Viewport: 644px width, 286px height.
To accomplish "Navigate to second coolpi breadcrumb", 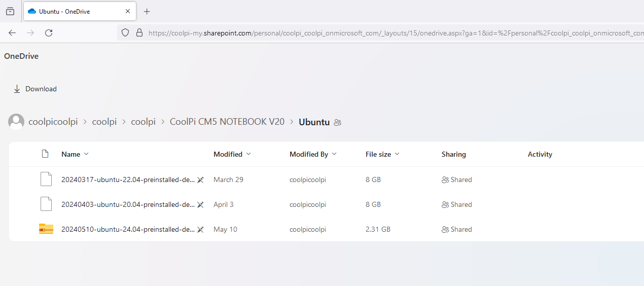I will [x=144, y=122].
